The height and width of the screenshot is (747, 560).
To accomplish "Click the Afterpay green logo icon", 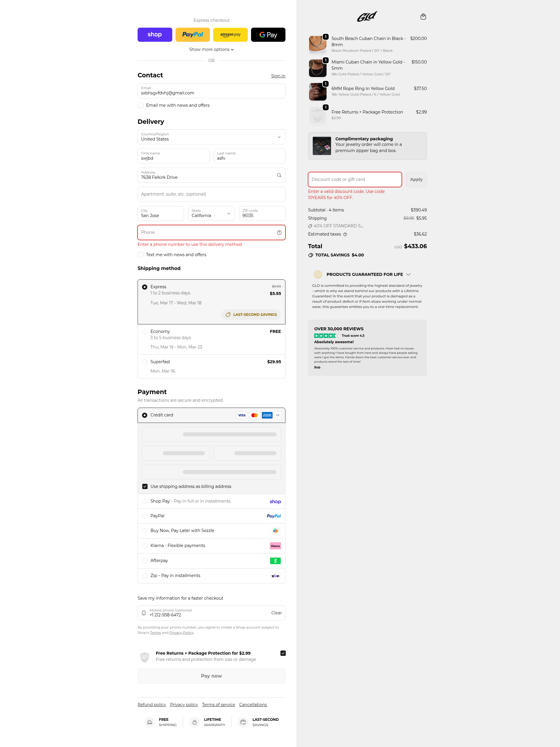I will pyautogui.click(x=275, y=561).
